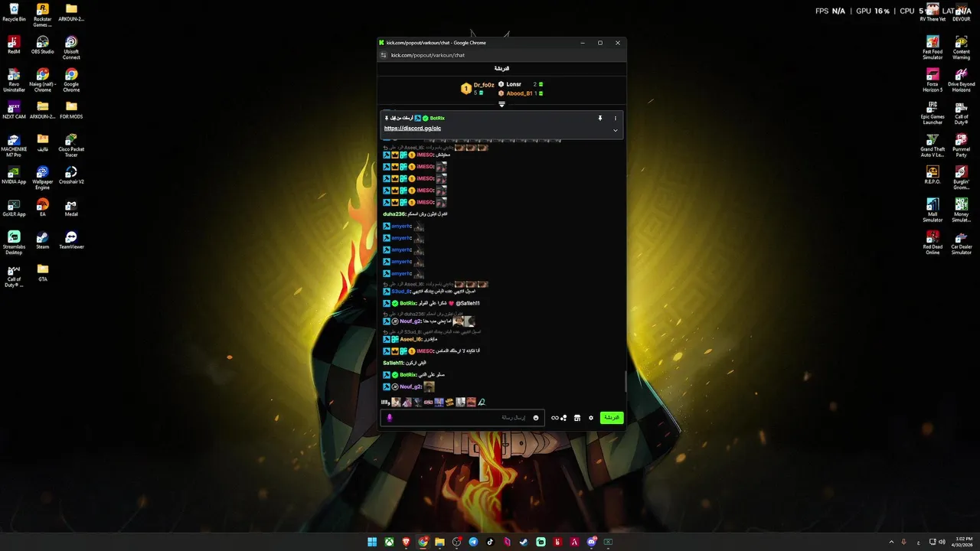Click the green chat send button
Viewport: 980px width, 551px height.
[612, 418]
